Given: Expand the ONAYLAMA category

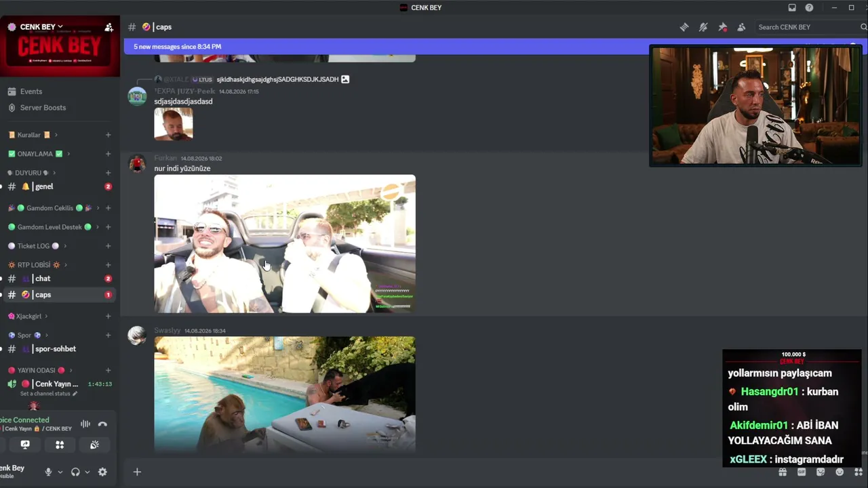Looking at the screenshot, I should [39, 154].
